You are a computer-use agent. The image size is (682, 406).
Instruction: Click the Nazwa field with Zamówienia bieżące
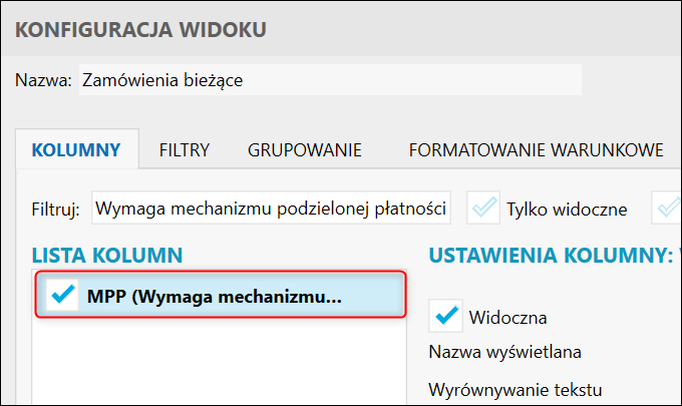328,80
